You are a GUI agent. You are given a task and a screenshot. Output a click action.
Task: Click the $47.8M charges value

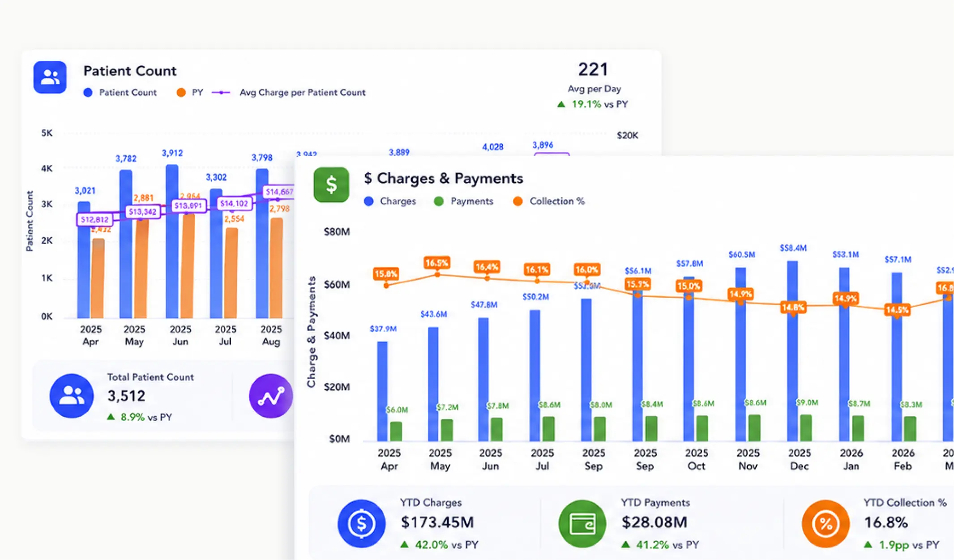pyautogui.click(x=484, y=305)
